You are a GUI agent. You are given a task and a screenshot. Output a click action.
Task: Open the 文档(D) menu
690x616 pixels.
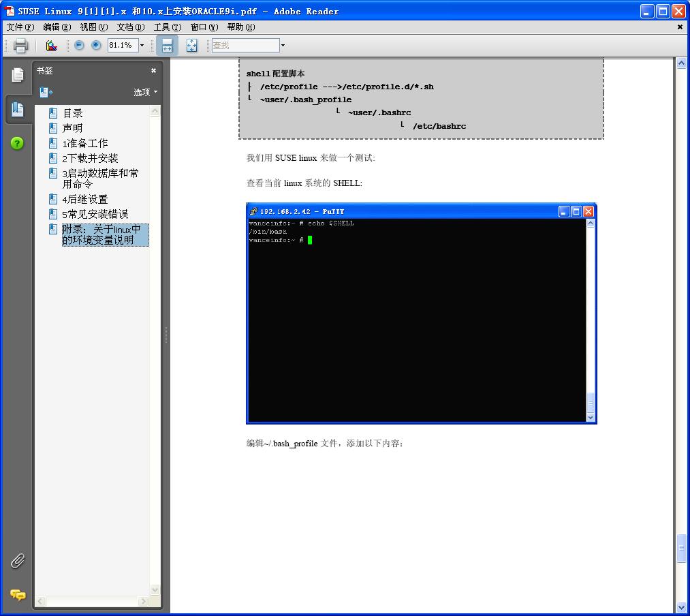(131, 27)
